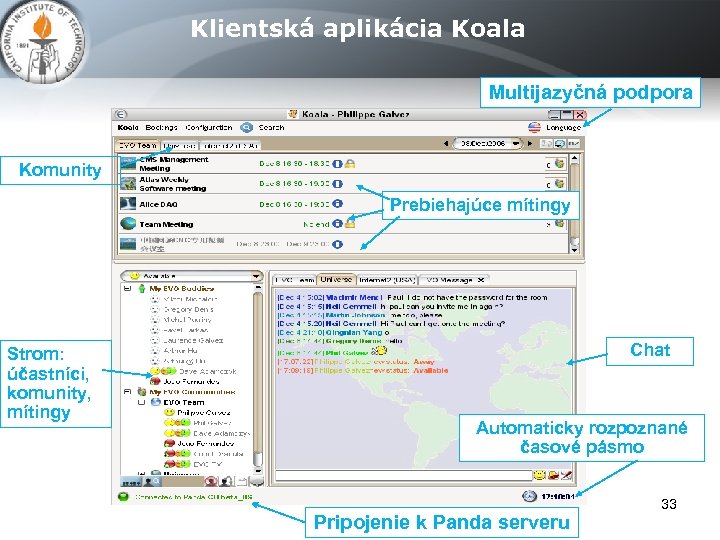Open the Configuration menu
720x540 pixels.
tap(208, 128)
